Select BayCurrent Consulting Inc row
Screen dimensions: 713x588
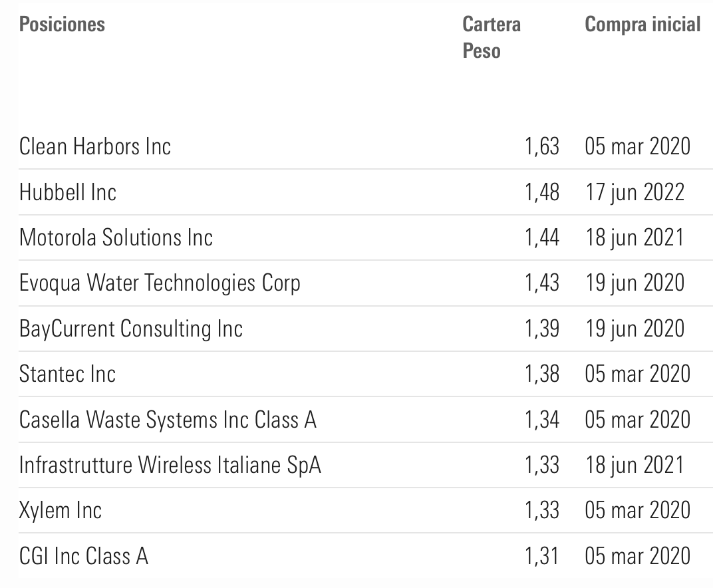click(131, 329)
